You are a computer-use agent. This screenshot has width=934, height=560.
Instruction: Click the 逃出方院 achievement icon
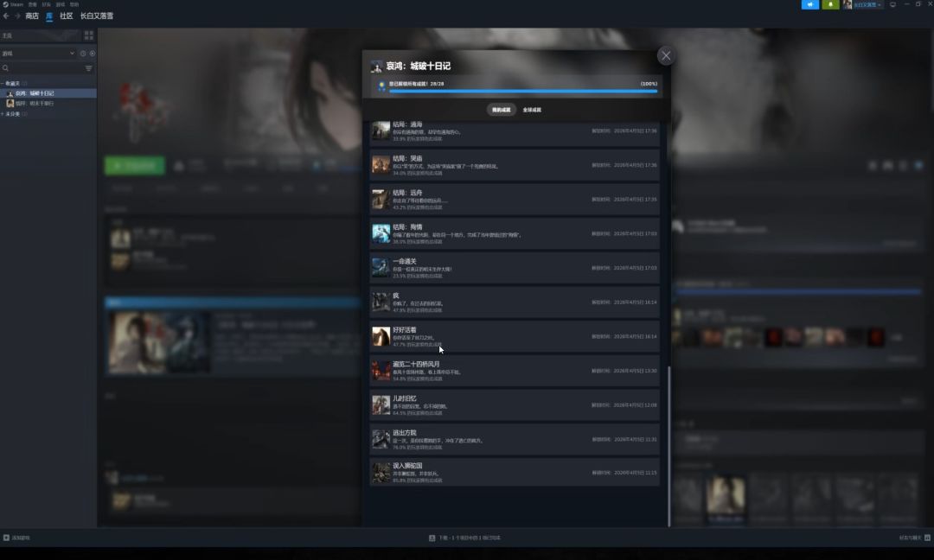pyautogui.click(x=381, y=439)
